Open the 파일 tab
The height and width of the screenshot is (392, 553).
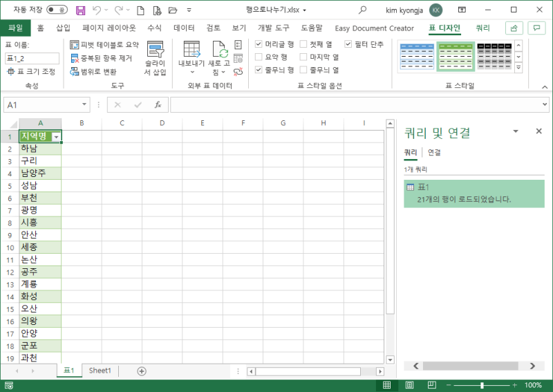coord(15,28)
